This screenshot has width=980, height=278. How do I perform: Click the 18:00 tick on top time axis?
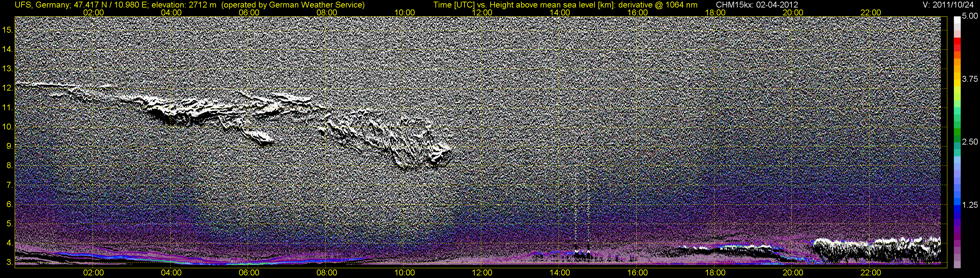pos(715,12)
